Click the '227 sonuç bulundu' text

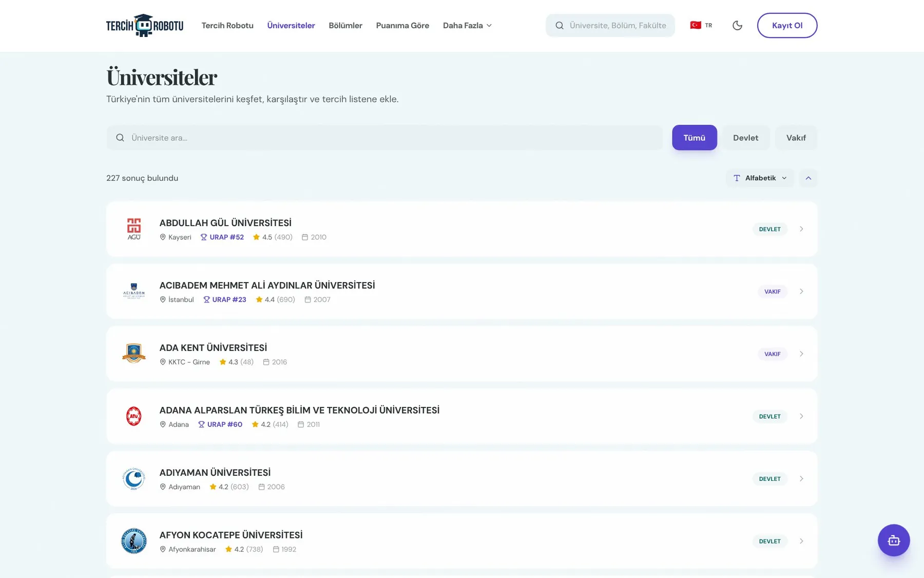(142, 178)
